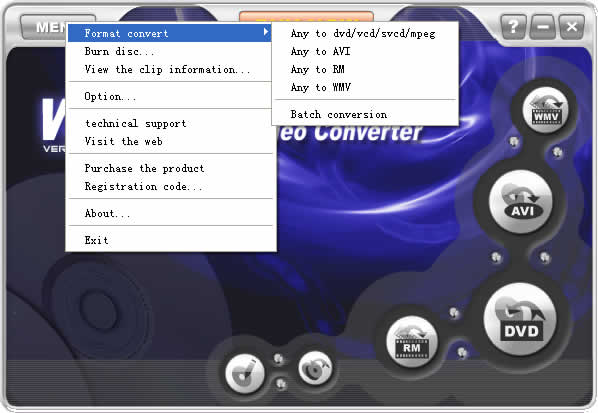Close the converter window
Image resolution: width=598 pixels, height=413 pixels.
(x=572, y=27)
